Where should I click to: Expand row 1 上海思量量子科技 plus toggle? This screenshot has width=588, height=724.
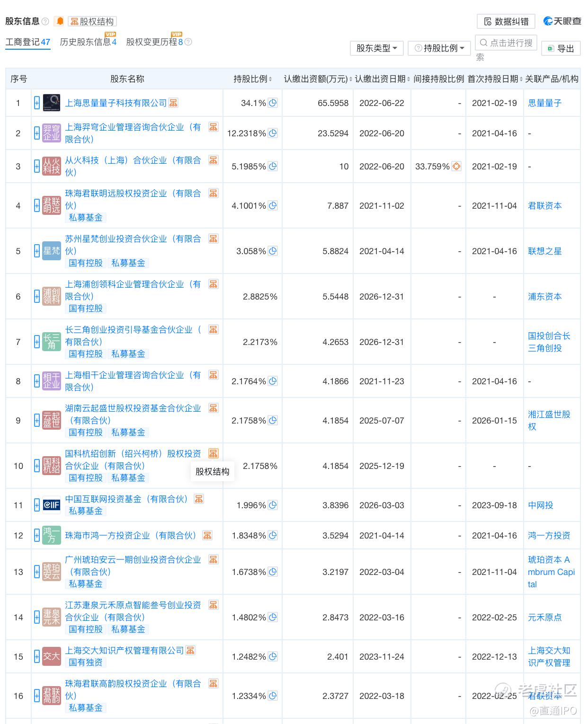tap(37, 103)
